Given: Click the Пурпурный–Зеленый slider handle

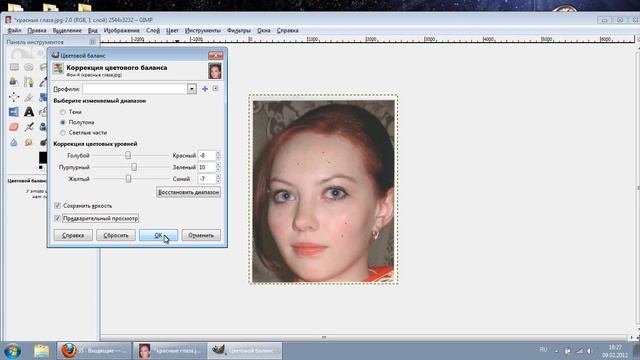Looking at the screenshot, I should 134,167.
